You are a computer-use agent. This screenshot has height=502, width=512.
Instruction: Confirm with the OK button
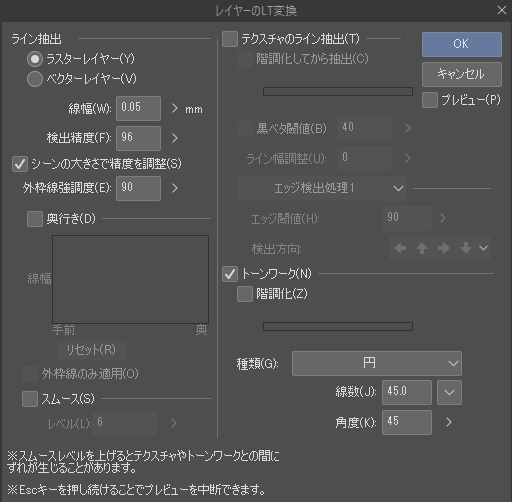(x=462, y=44)
